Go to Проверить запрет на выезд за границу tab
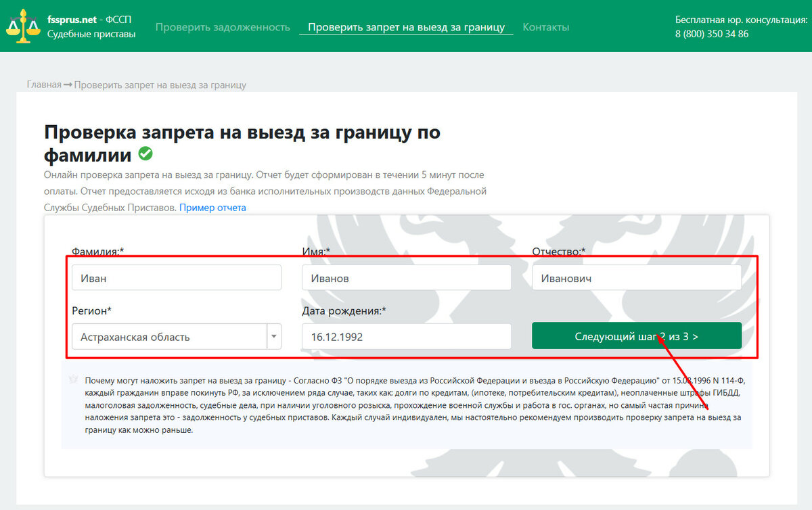Screen dimensions: 812x510 [x=406, y=27]
